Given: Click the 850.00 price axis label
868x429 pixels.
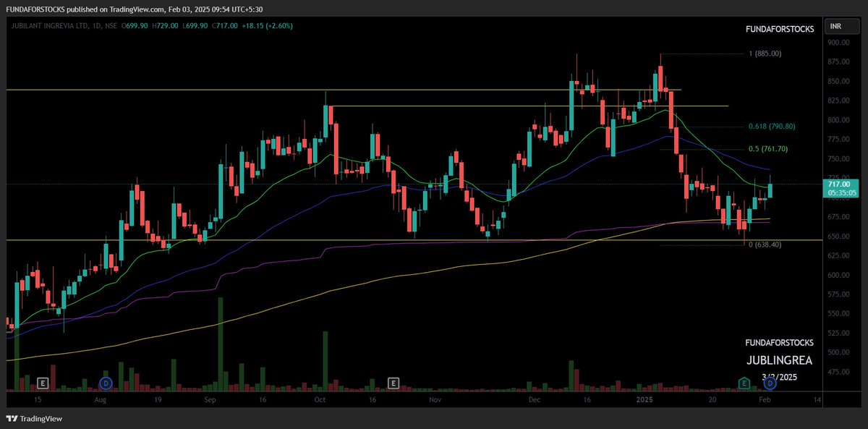Looking at the screenshot, I should tap(838, 81).
